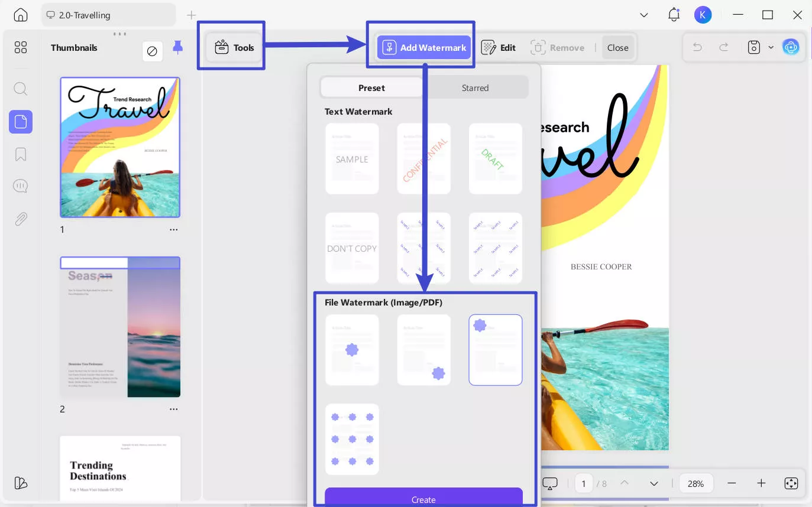Switch to the Starred tab
The image size is (812, 507).
475,87
